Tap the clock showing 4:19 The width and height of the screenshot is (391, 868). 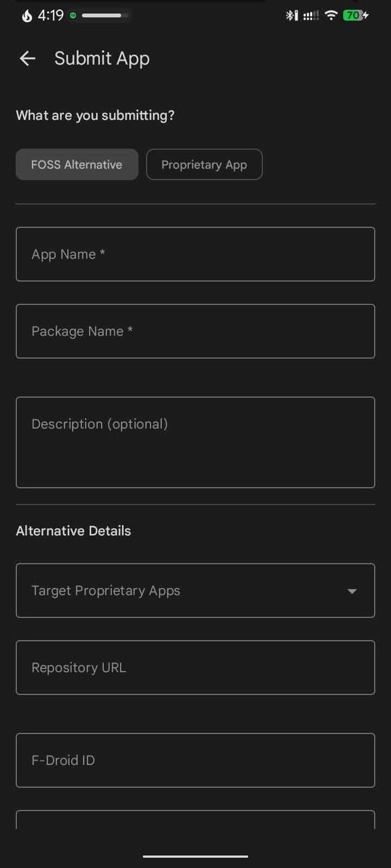pos(49,14)
